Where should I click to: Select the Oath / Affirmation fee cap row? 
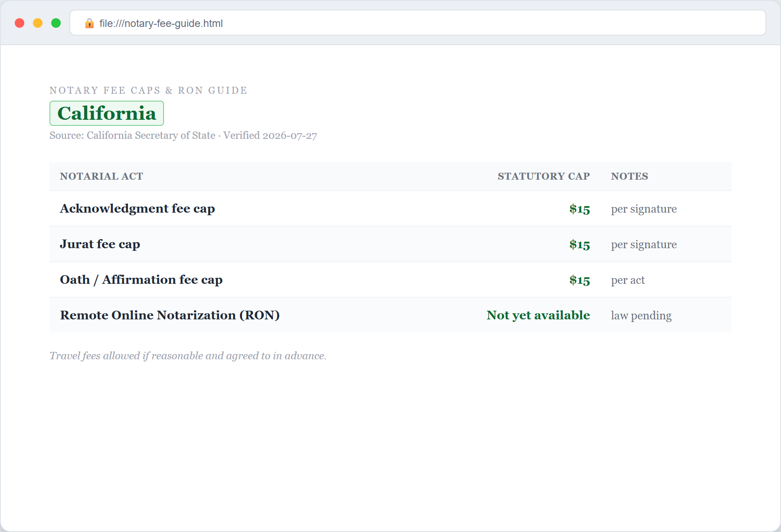click(x=390, y=280)
